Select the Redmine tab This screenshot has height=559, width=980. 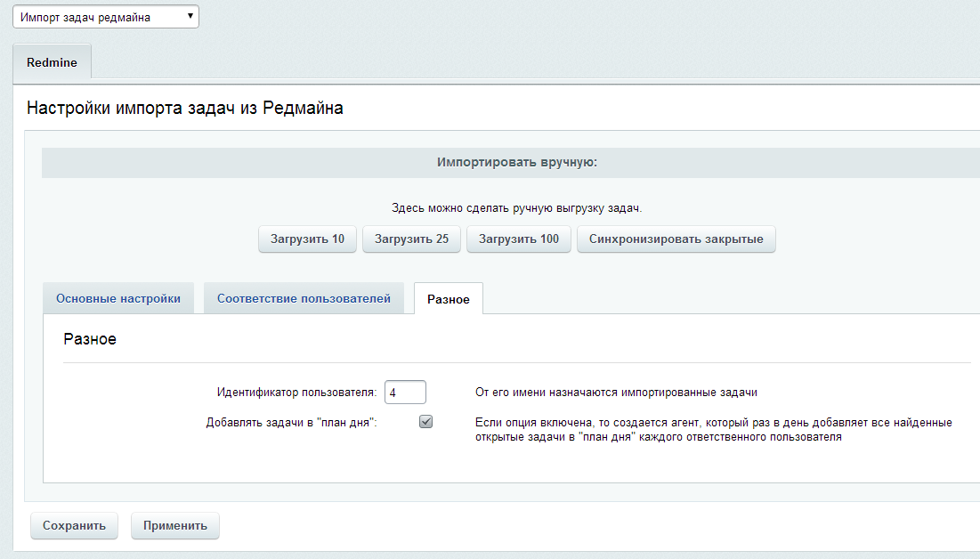(52, 63)
